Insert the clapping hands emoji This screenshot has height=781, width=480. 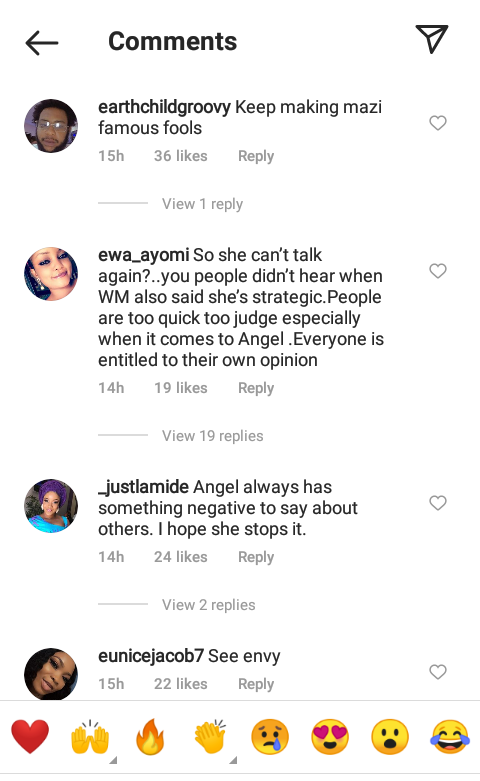click(210, 737)
